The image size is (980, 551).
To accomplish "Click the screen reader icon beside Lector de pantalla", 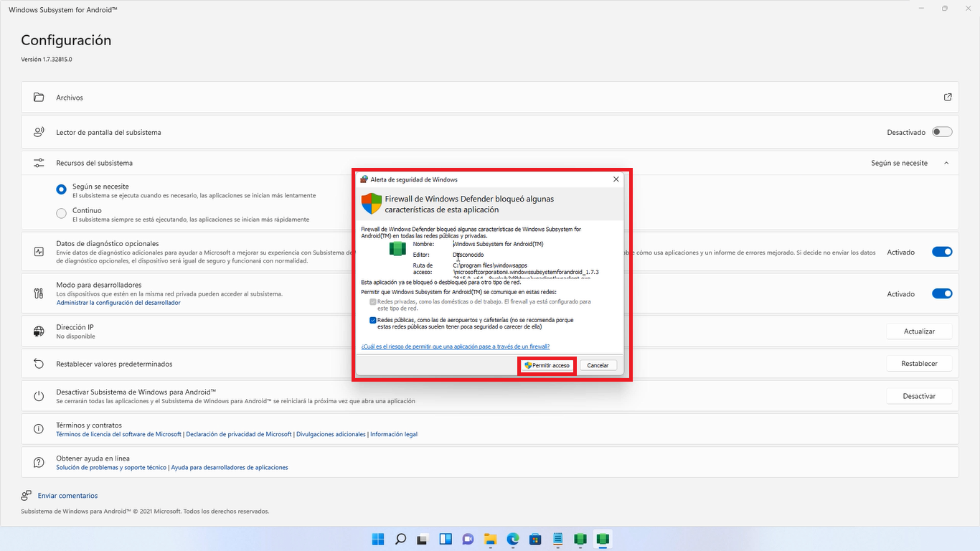I will (x=39, y=132).
